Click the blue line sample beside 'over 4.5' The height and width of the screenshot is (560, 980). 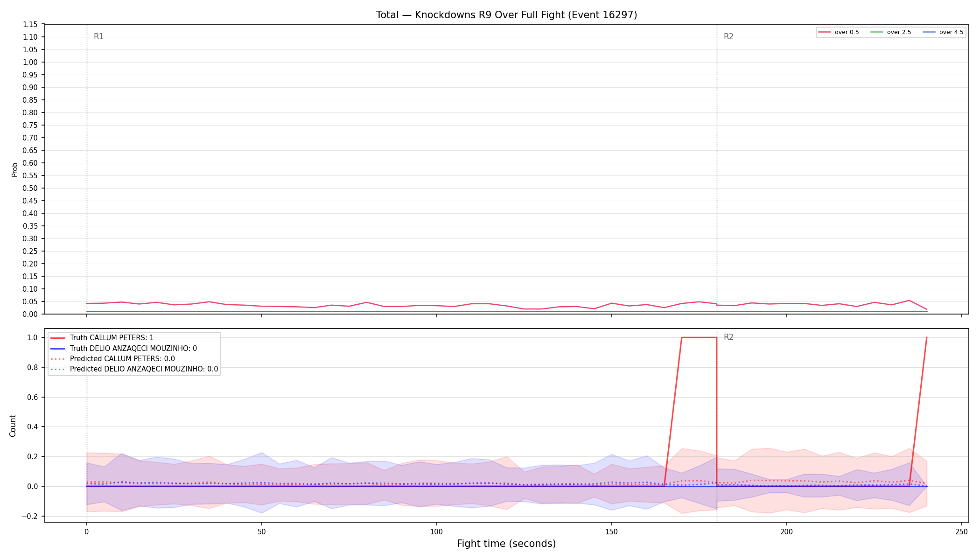click(x=930, y=32)
